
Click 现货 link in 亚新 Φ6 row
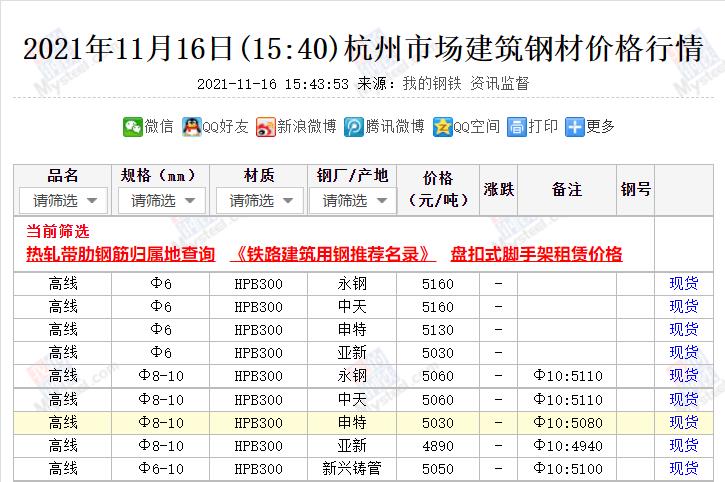point(683,352)
